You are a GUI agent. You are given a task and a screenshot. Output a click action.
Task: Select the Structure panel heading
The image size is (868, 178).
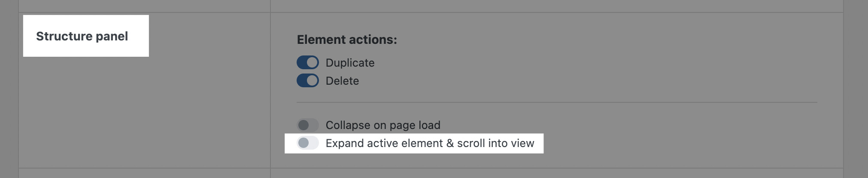[x=82, y=36]
